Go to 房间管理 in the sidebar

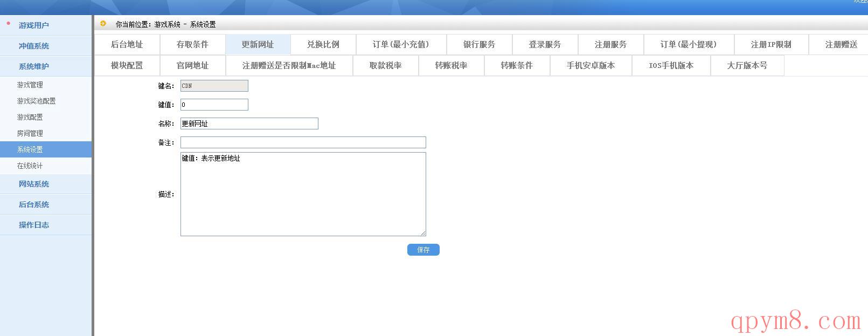(x=46, y=133)
